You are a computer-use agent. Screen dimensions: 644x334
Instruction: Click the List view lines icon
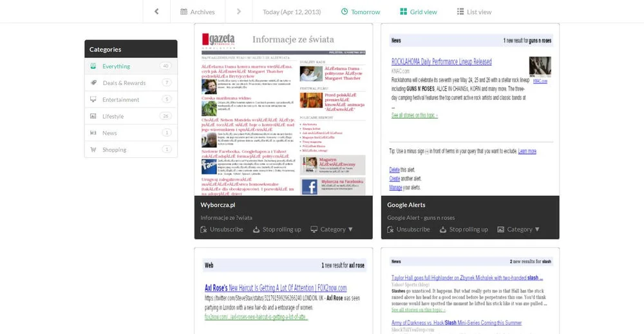(460, 12)
